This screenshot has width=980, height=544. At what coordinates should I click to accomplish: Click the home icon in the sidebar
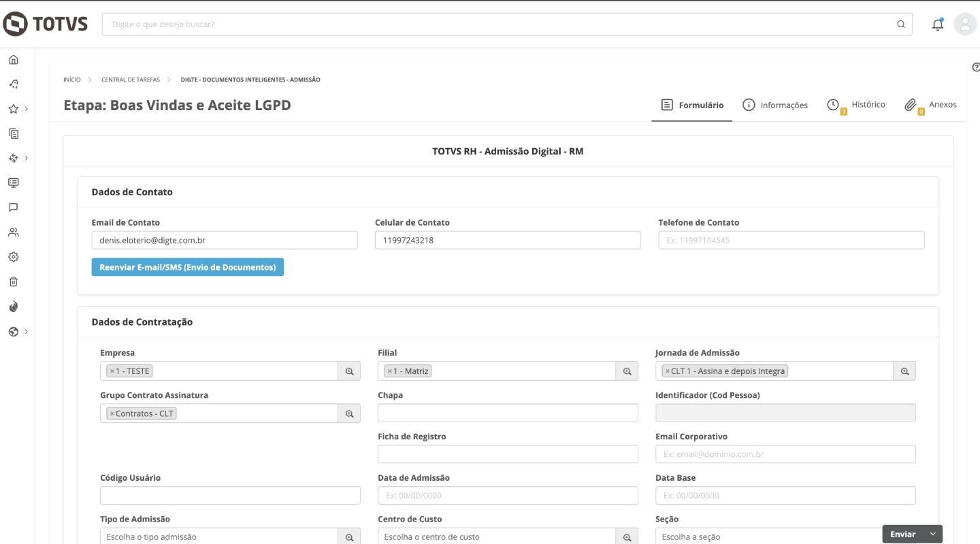click(13, 60)
